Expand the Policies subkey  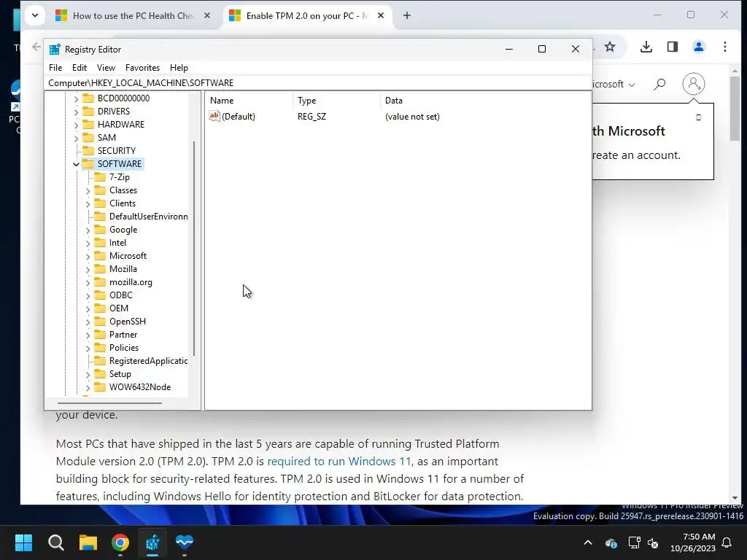coord(88,348)
